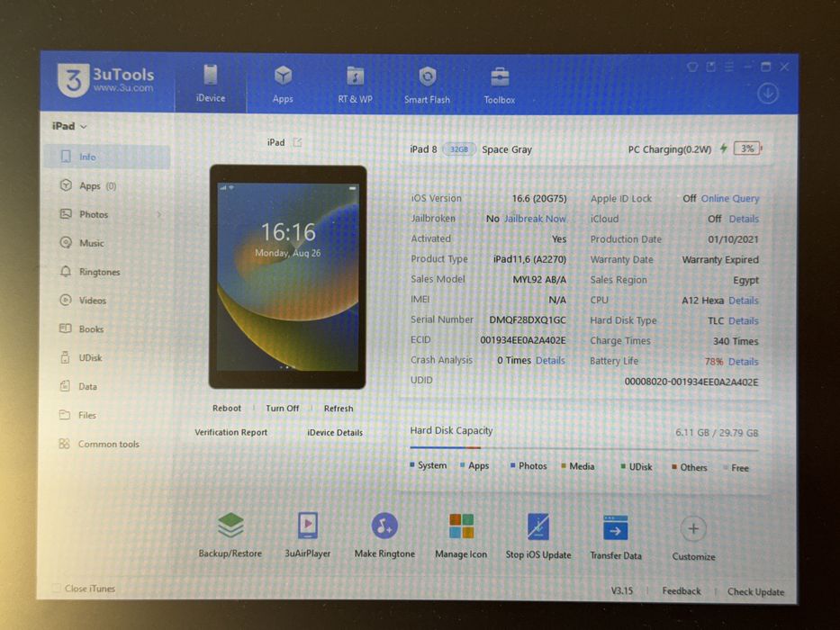Click the Customize plus icon
The width and height of the screenshot is (840, 630).
pyautogui.click(x=693, y=529)
